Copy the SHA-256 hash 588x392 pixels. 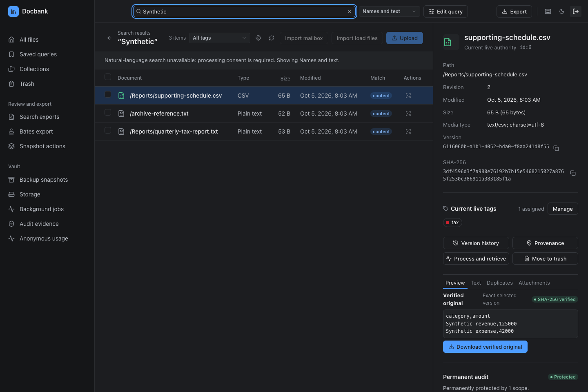click(x=573, y=173)
